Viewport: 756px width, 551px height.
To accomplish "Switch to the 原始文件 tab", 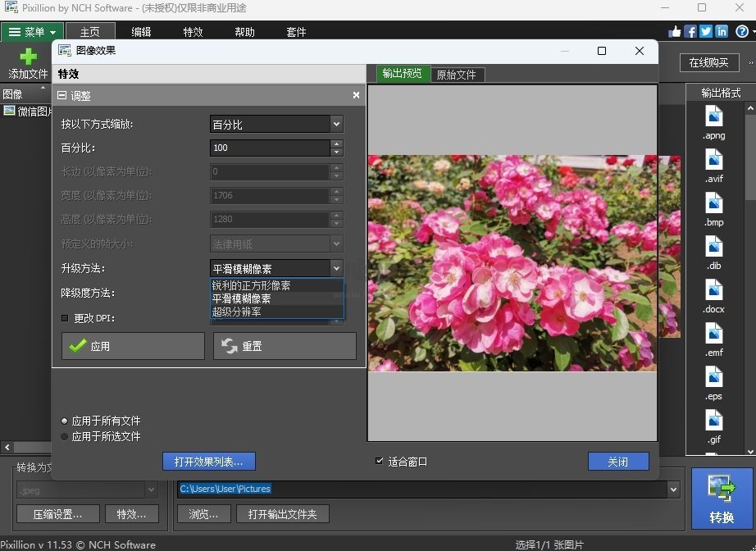I will 456,75.
